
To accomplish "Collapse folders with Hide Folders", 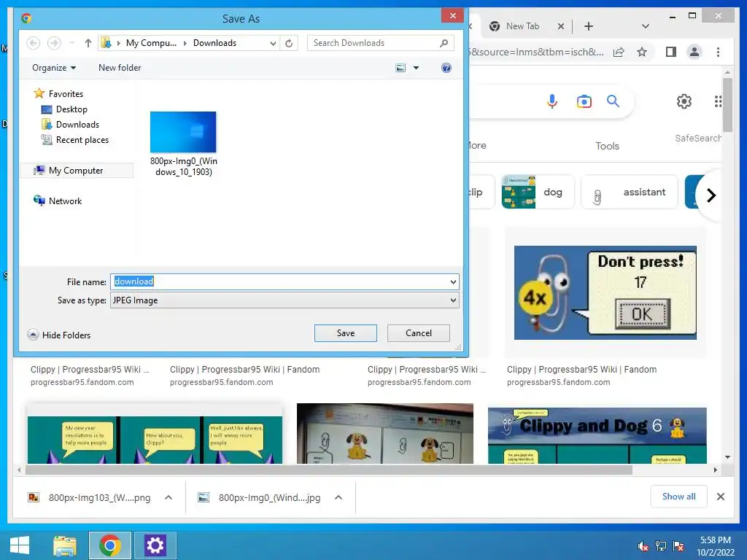I will pos(59,335).
